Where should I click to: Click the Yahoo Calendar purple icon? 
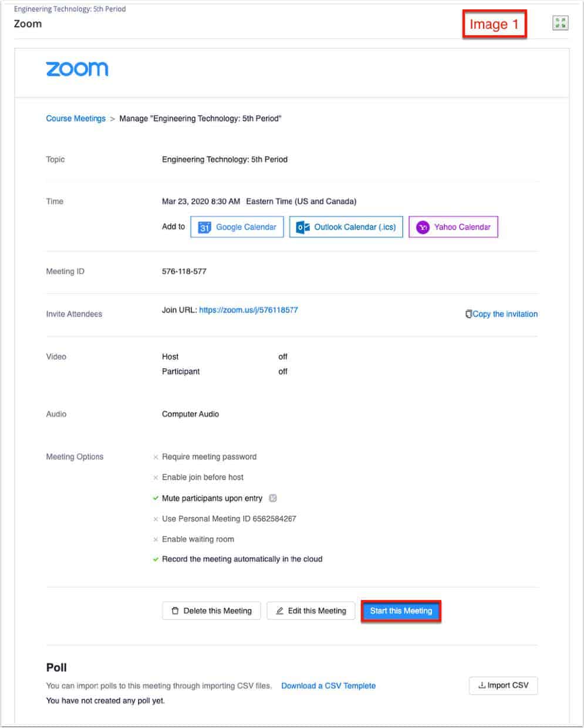point(423,227)
